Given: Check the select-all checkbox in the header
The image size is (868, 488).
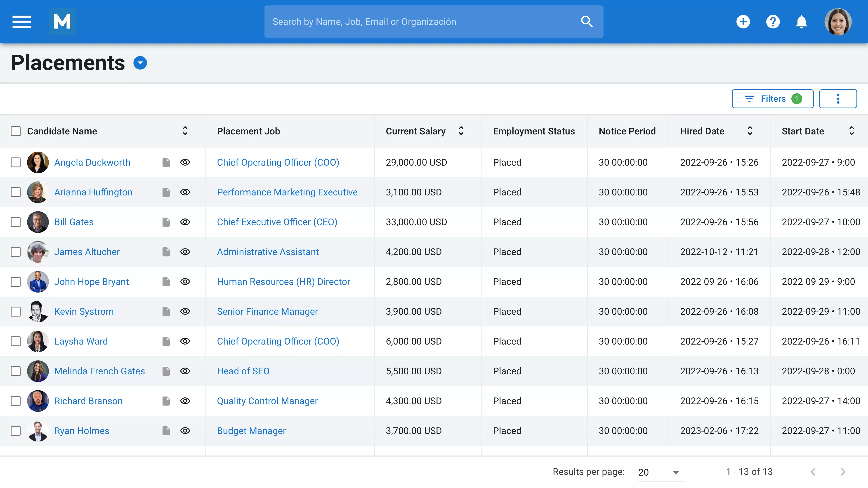Looking at the screenshot, I should (16, 131).
